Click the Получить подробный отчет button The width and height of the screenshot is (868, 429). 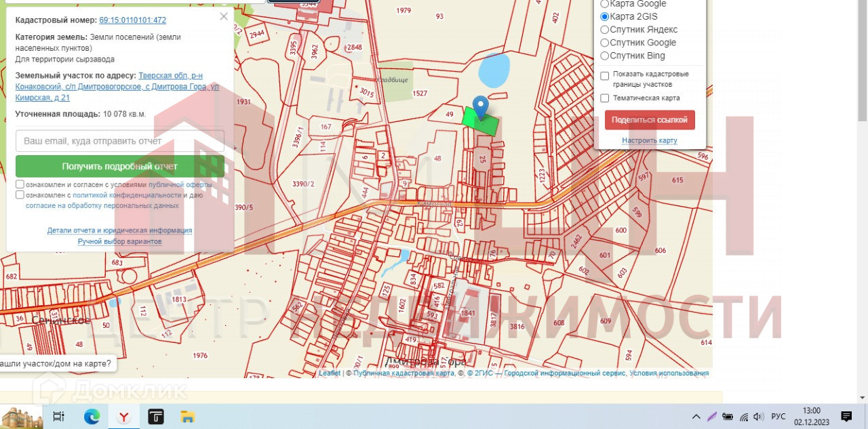click(120, 166)
